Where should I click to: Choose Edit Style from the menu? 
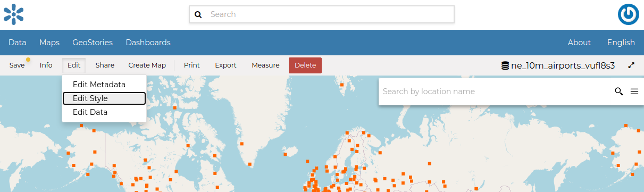click(104, 98)
